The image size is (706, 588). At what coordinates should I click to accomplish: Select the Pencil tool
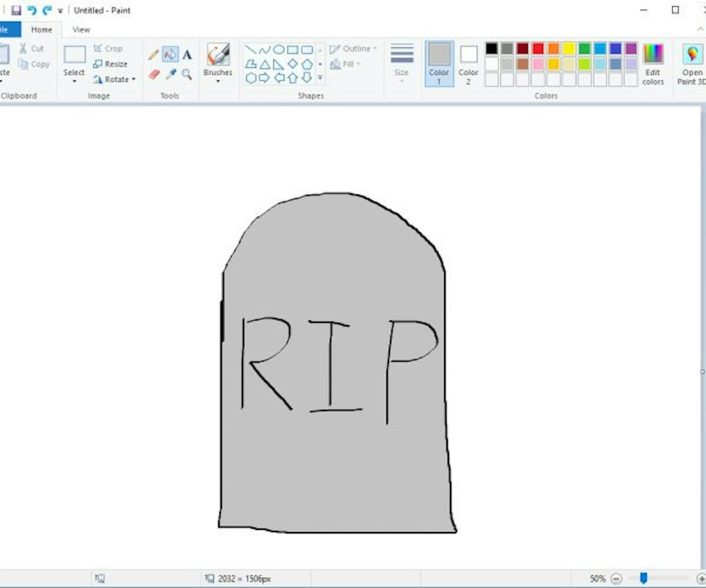tap(154, 55)
